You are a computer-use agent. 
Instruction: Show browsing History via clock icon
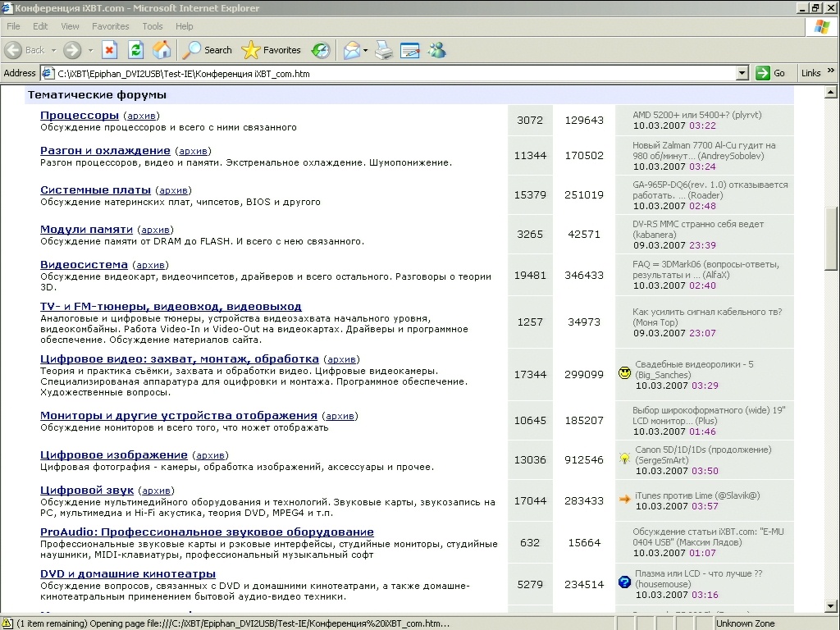click(321, 50)
